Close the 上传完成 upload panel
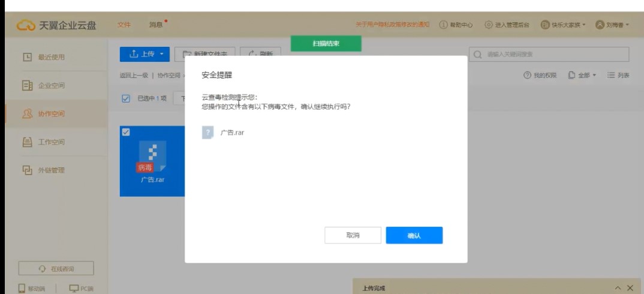Viewport: 644px width, 294px height. (630, 288)
